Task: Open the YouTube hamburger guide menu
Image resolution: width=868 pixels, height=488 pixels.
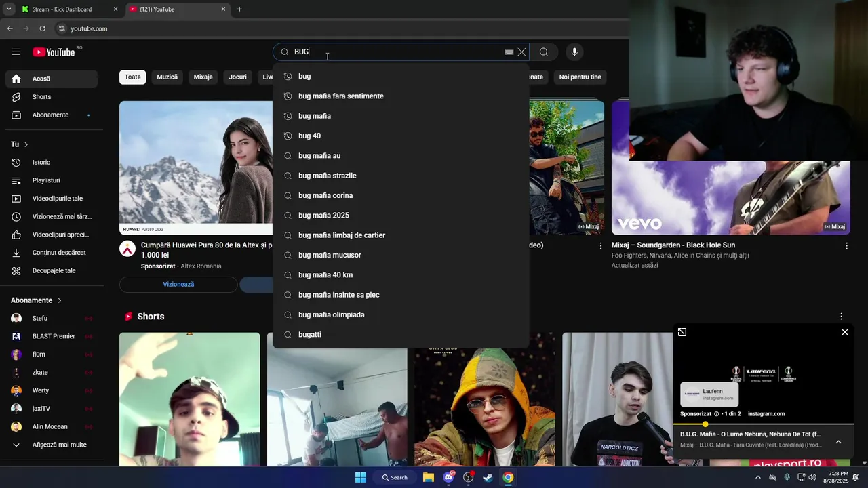Action: point(16,52)
